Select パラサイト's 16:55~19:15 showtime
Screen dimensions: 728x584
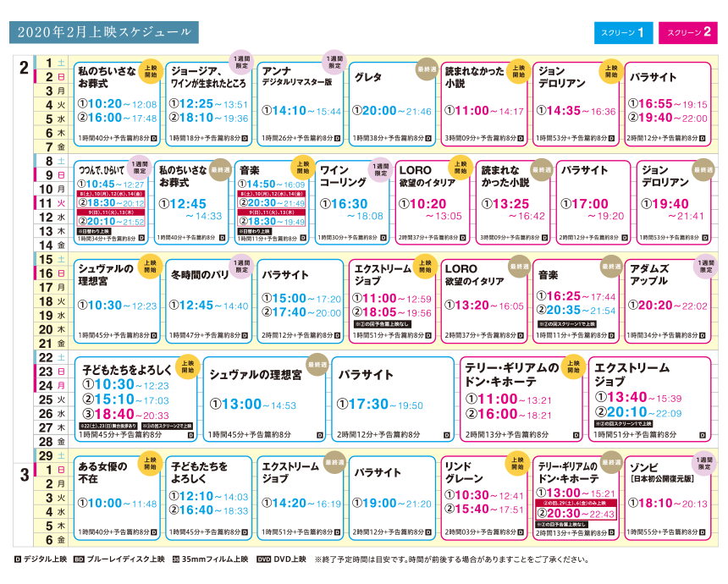click(x=668, y=104)
